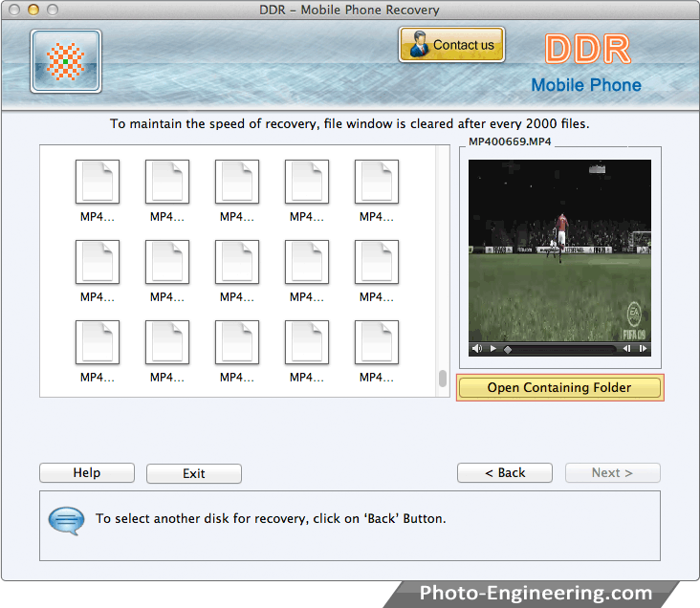Image resolution: width=700 pixels, height=608 pixels.
Task: Click the MP400669.MP4 file name label
Action: [x=510, y=141]
